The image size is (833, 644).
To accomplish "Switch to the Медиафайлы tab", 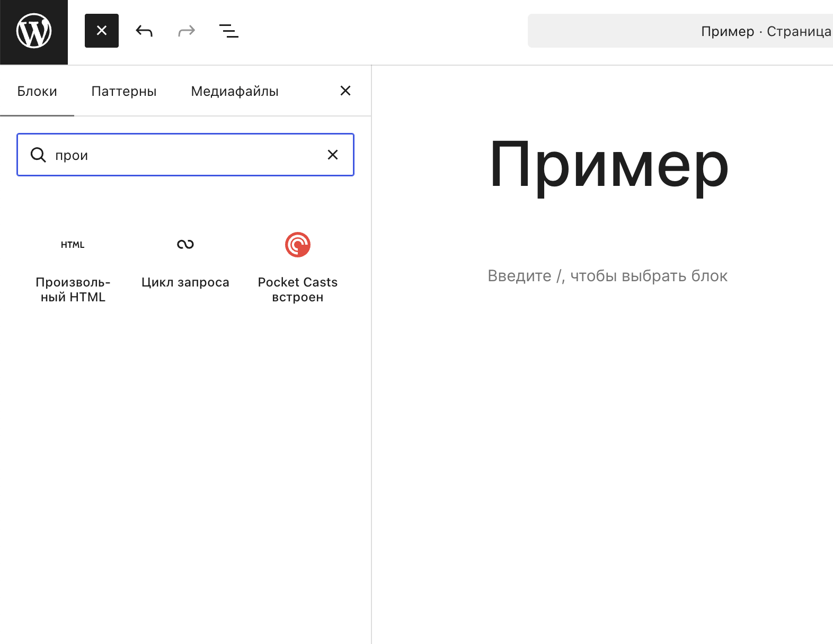I will point(235,91).
